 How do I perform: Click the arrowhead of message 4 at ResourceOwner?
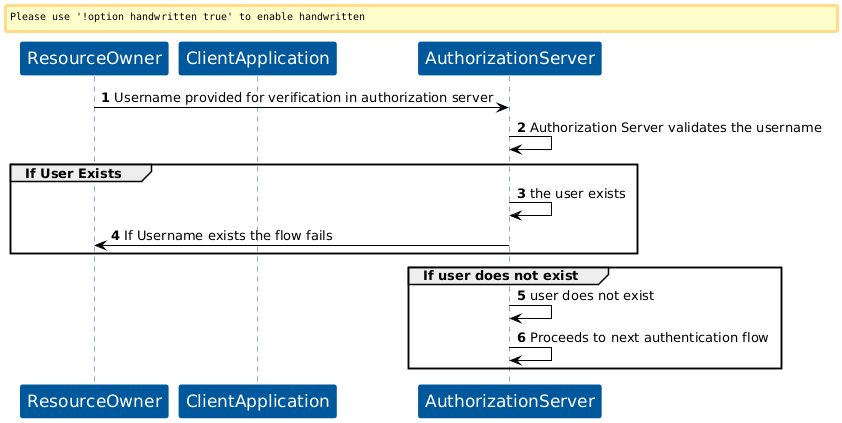point(100,245)
